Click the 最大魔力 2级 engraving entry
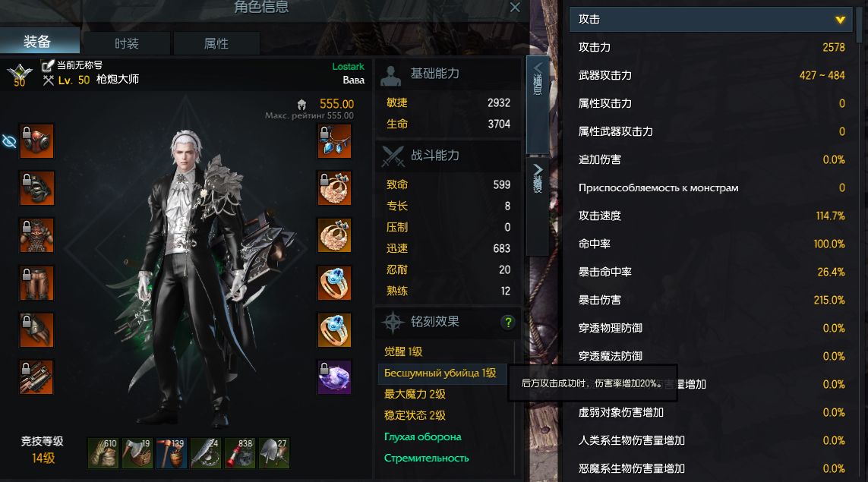Image resolution: width=868 pixels, height=482 pixels. click(415, 394)
